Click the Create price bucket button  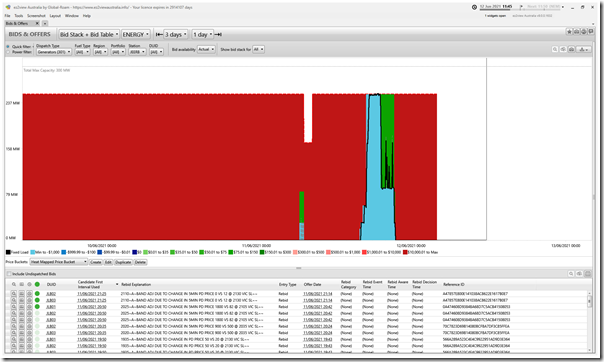tap(96, 262)
